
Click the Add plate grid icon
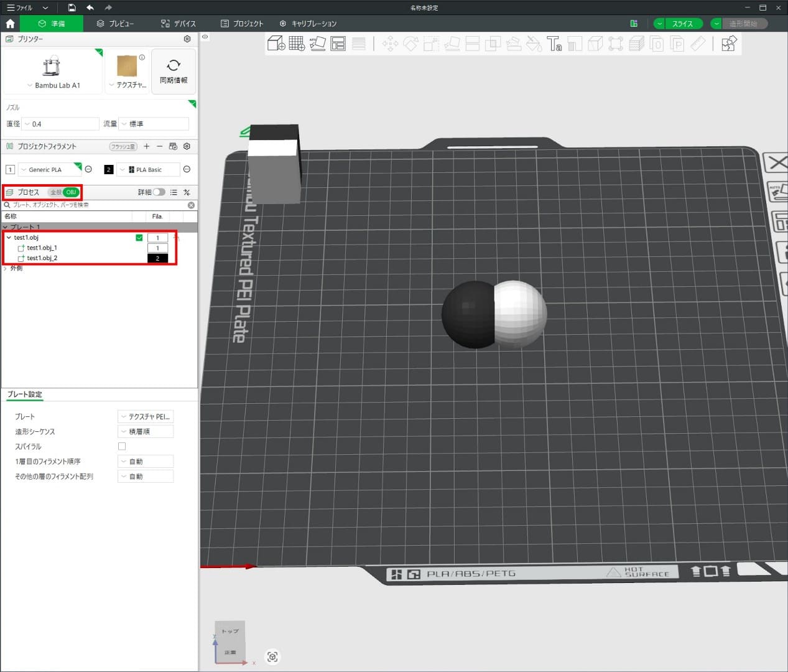pyautogui.click(x=297, y=44)
